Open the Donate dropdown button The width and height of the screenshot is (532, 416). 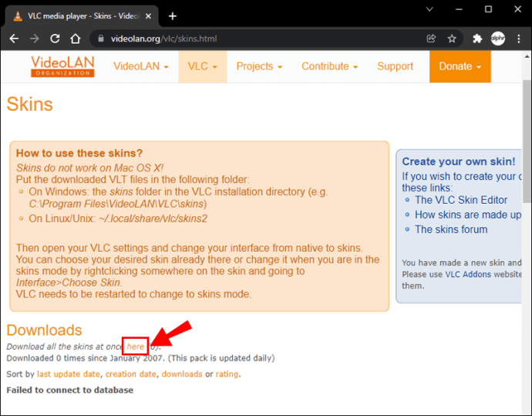click(x=460, y=66)
